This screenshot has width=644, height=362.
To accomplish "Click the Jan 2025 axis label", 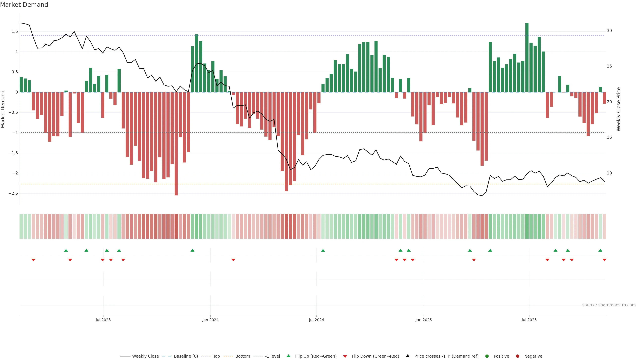I will click(423, 320).
